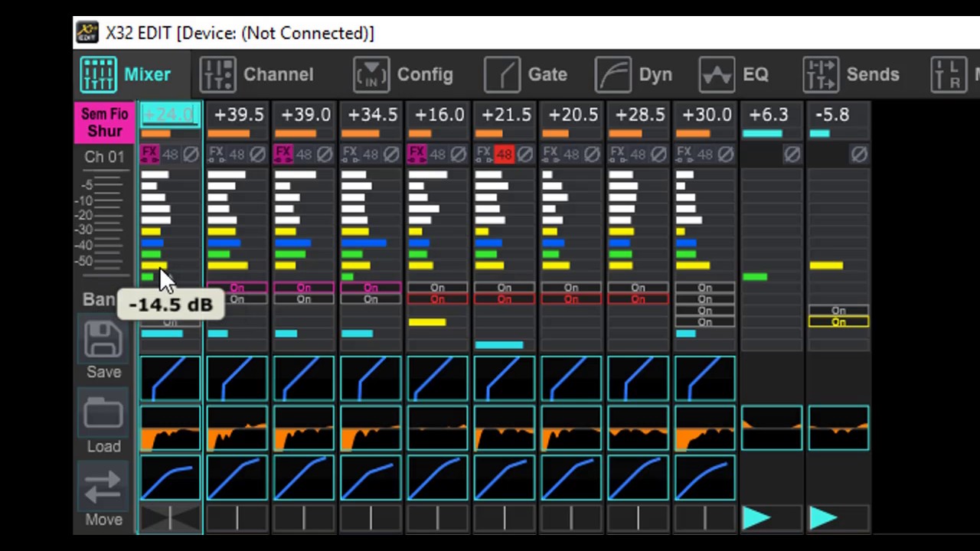Screen dimensions: 980x551
Task: Invert phase on the +39.5 channel
Action: [x=257, y=155]
